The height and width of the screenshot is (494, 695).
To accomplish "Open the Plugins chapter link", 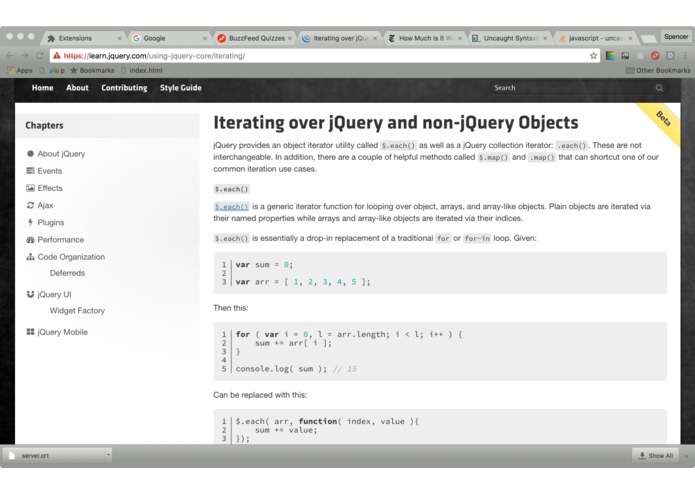I will [51, 222].
